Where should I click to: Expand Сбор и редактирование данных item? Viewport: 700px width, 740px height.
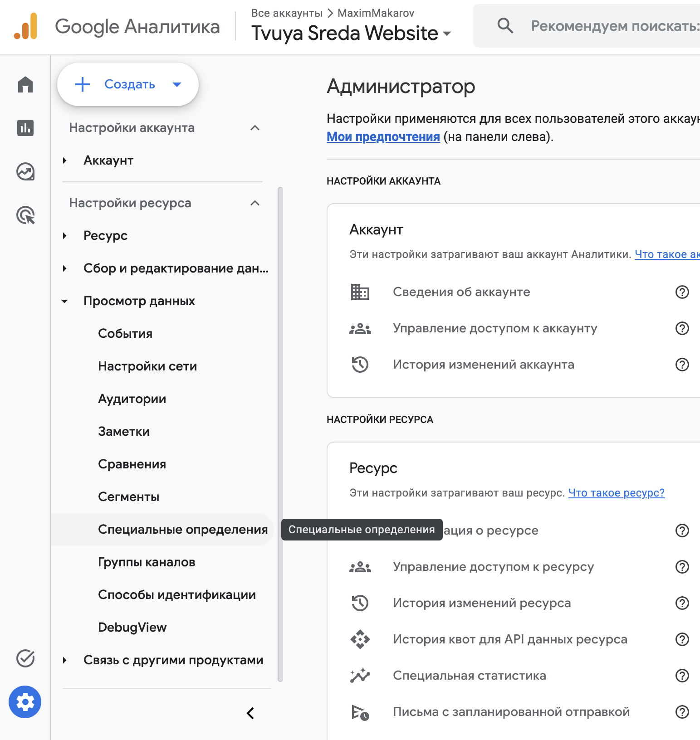(65, 268)
